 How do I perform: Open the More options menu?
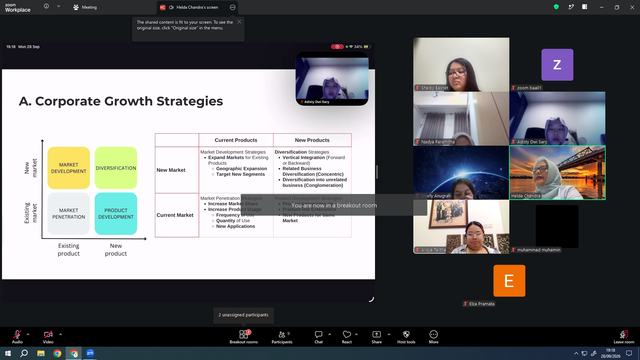point(433,337)
